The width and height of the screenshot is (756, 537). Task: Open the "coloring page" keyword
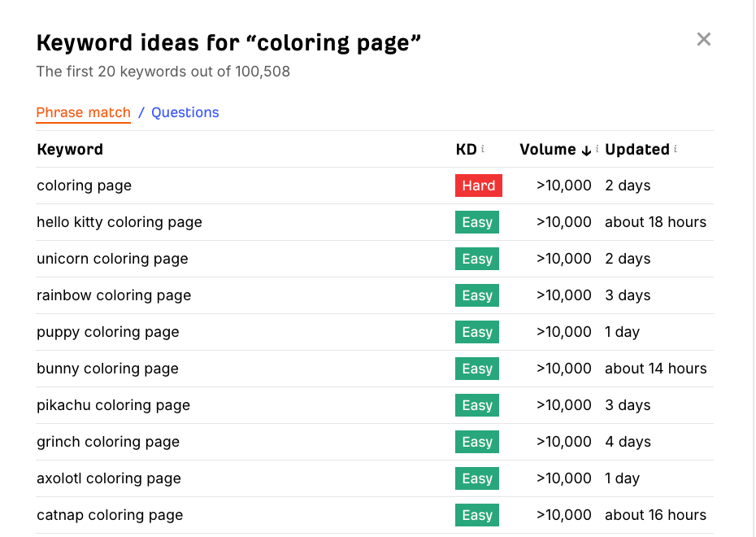tap(84, 185)
